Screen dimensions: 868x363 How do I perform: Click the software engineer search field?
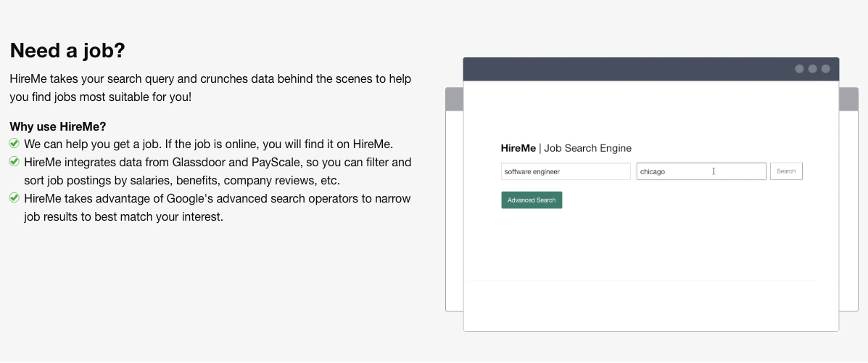coord(566,171)
